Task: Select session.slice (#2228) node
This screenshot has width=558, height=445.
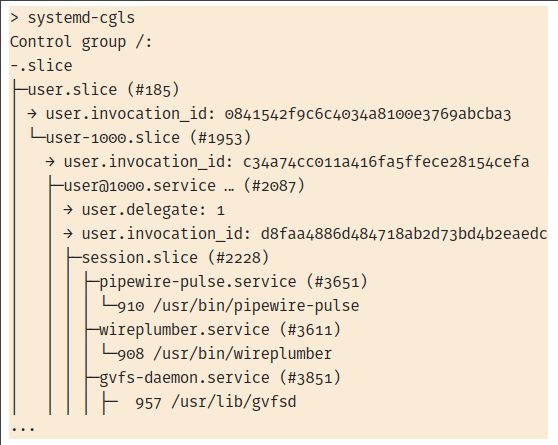Action: click(x=175, y=258)
